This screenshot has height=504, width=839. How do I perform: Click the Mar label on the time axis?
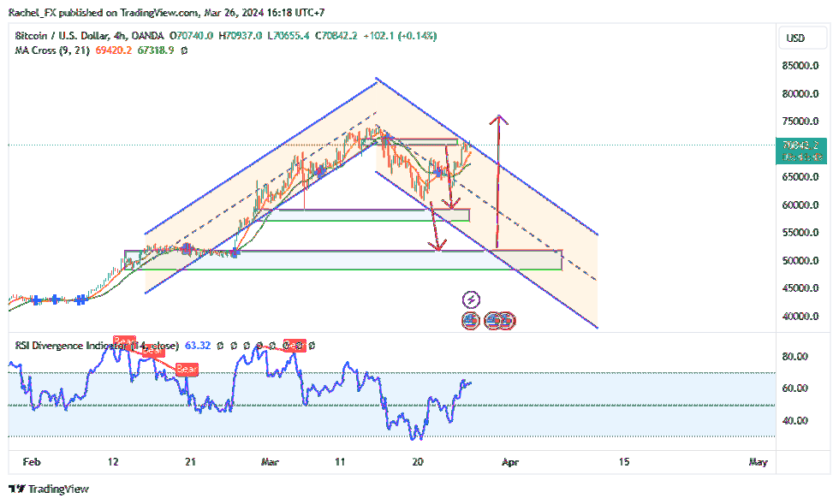(270, 462)
